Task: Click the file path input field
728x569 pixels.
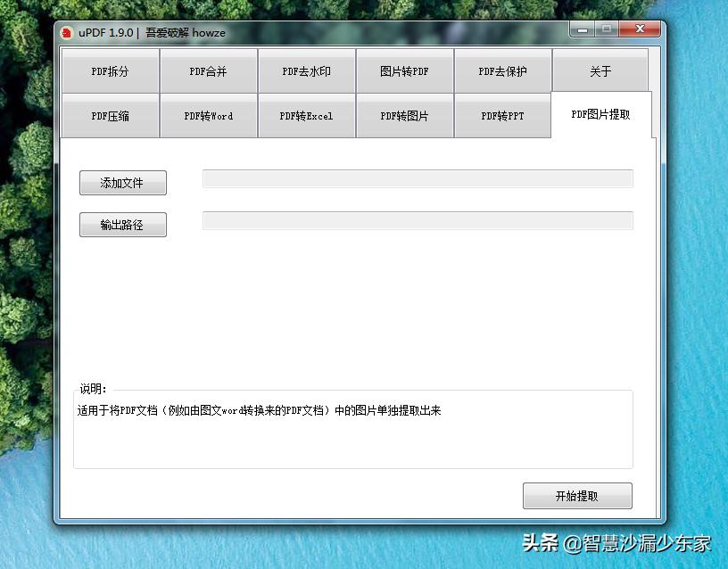Action: tap(418, 178)
